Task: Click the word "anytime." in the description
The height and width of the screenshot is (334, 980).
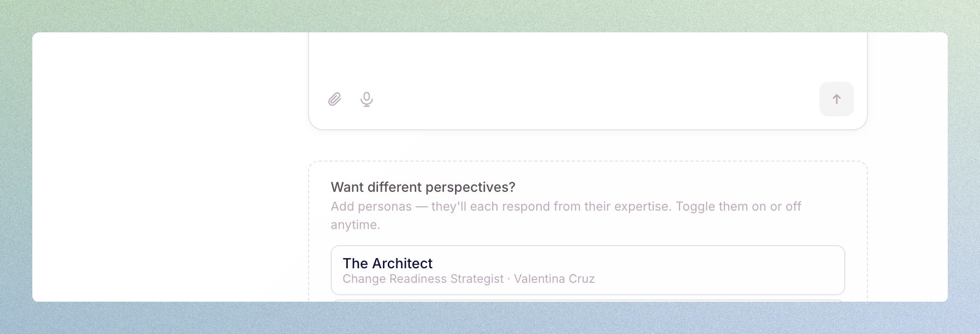Action: tap(355, 225)
